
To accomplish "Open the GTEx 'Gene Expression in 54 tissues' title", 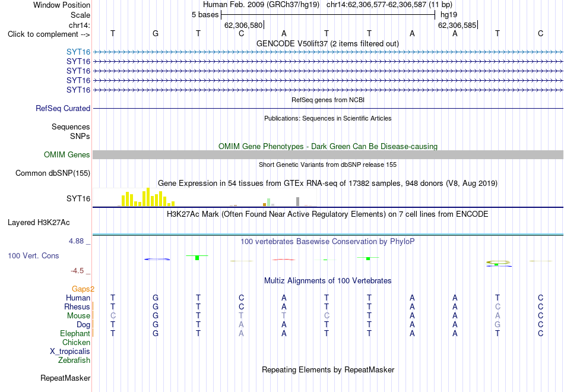I will [328, 183].
